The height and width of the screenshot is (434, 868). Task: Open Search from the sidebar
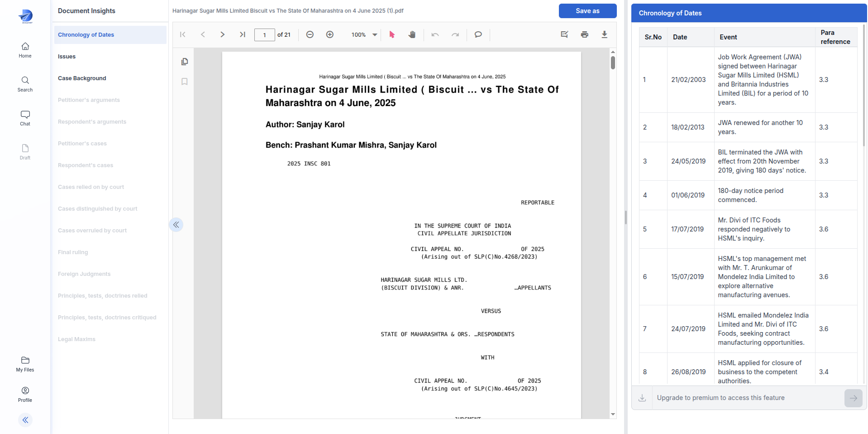coord(25,84)
